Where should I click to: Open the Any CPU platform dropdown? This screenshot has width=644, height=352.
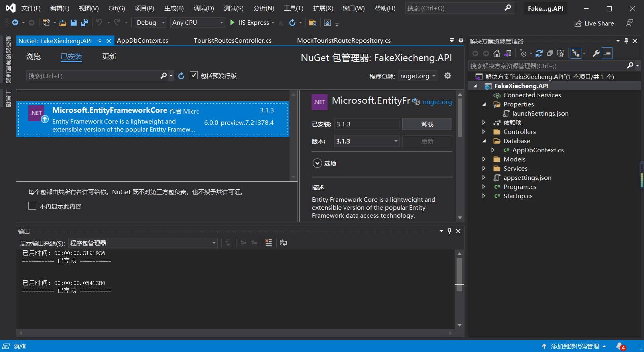pyautogui.click(x=197, y=23)
